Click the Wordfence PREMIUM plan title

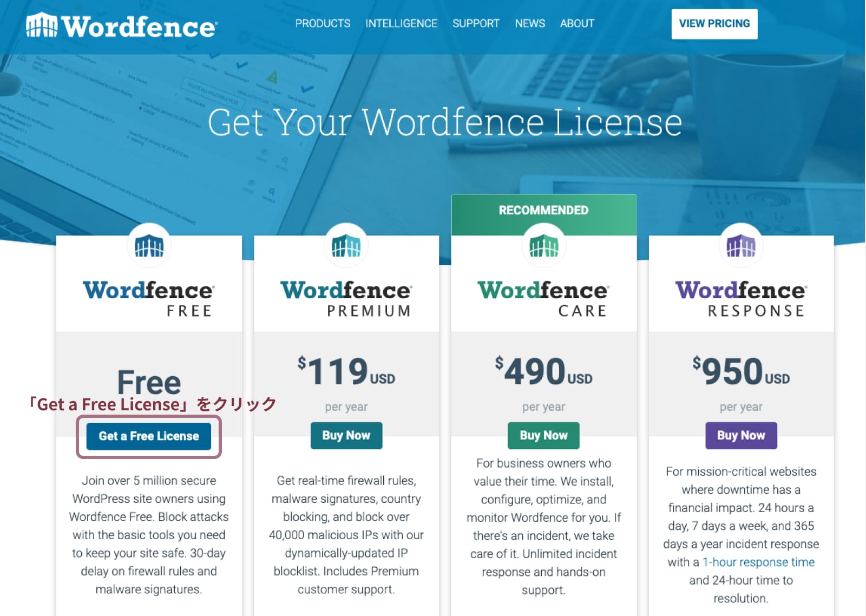346,298
